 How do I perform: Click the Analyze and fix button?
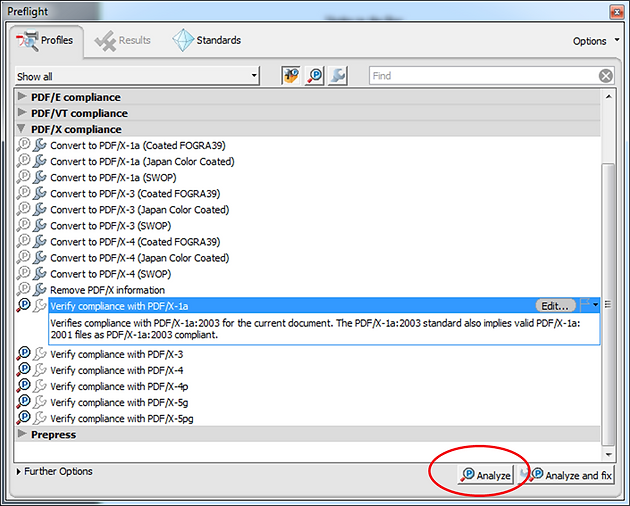click(566, 475)
